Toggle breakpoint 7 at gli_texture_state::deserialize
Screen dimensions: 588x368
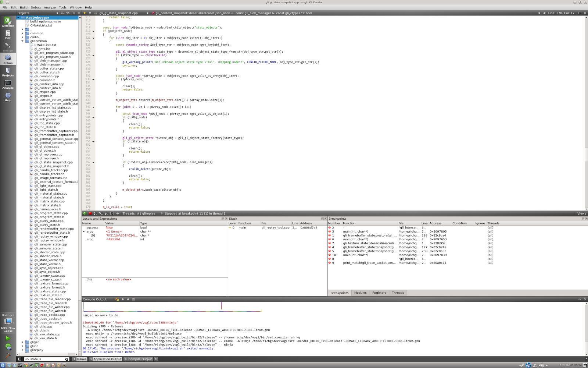[330, 243]
